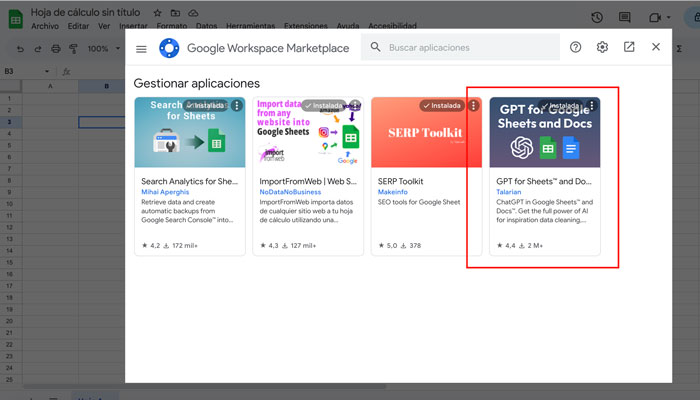The height and width of the screenshot is (400, 700).
Task: Open the Editar menu in Sheets
Action: [78, 26]
